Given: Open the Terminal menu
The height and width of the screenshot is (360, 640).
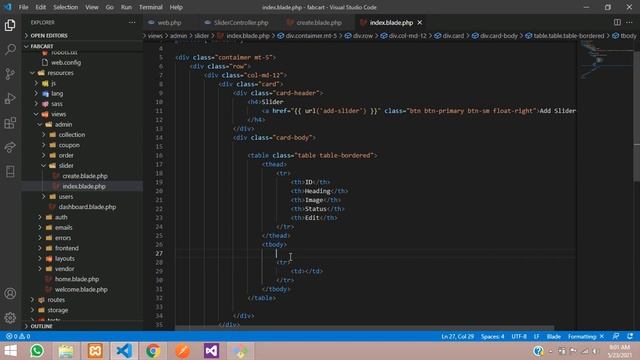Looking at the screenshot, I should [151, 7].
